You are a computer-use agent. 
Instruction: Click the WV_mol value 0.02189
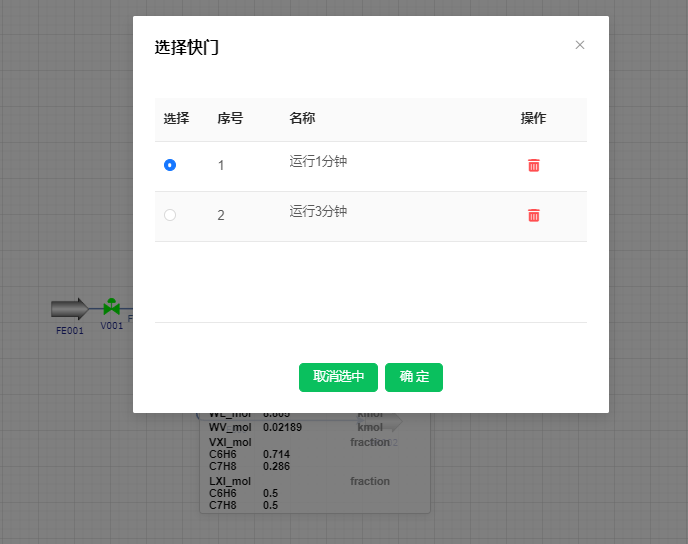[x=282, y=427]
